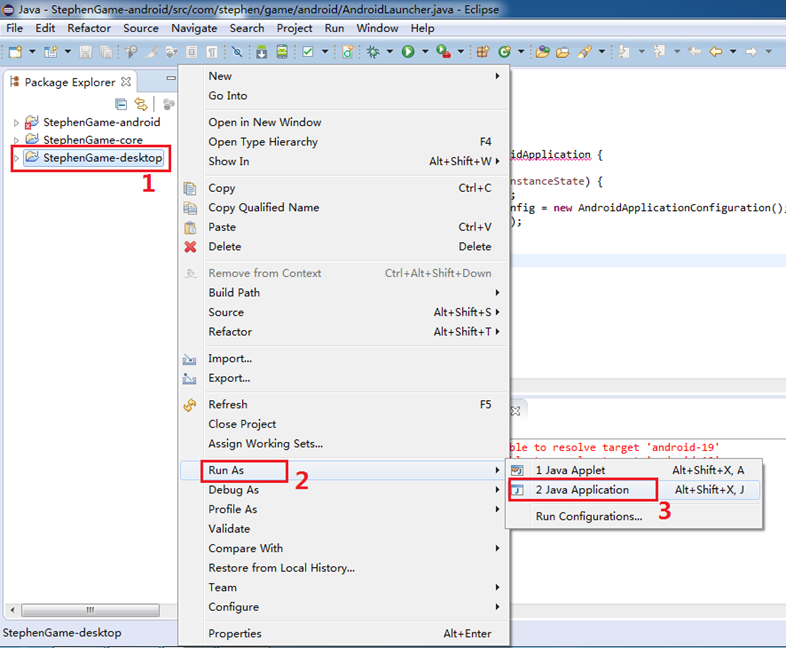Screen dimensions: 786x648
Task: Click the green Run toolbar icon
Action: point(408,52)
